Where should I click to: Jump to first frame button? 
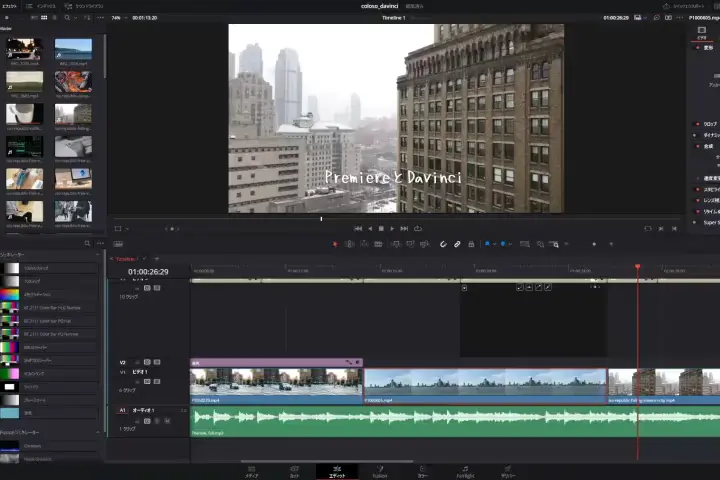coord(358,228)
